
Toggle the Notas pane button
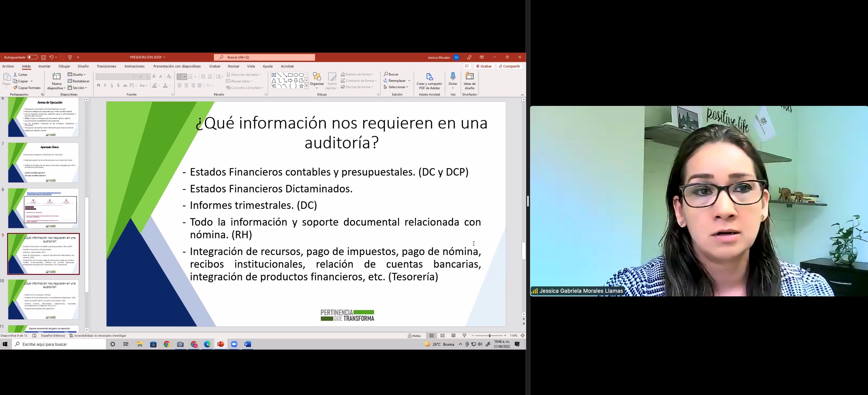[414, 336]
